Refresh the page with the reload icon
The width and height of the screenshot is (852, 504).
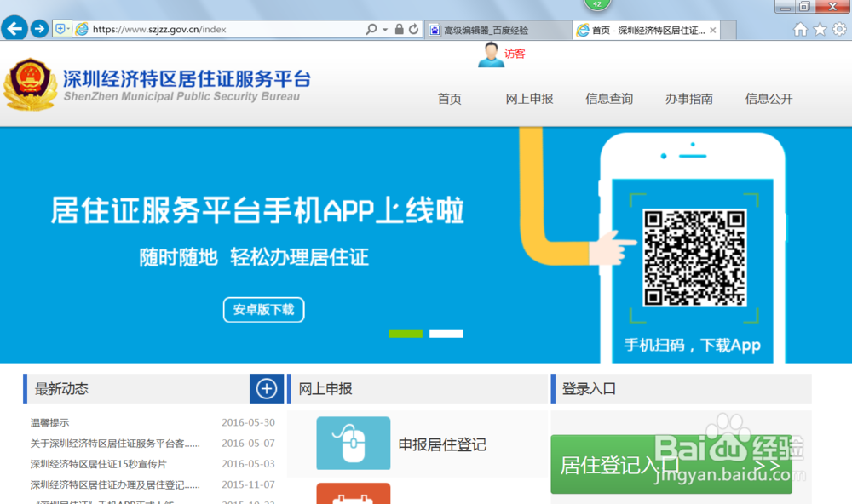point(413,29)
